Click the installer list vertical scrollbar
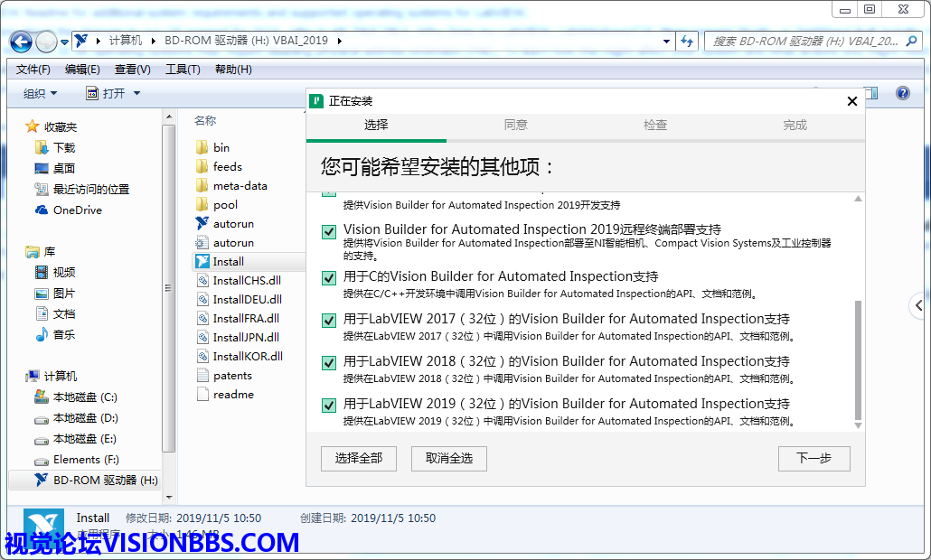Viewport: 931px width, 560px height. 858,361
